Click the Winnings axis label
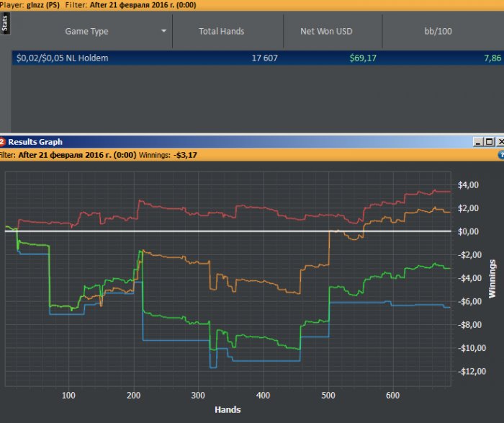The image size is (504, 423). 492,278
